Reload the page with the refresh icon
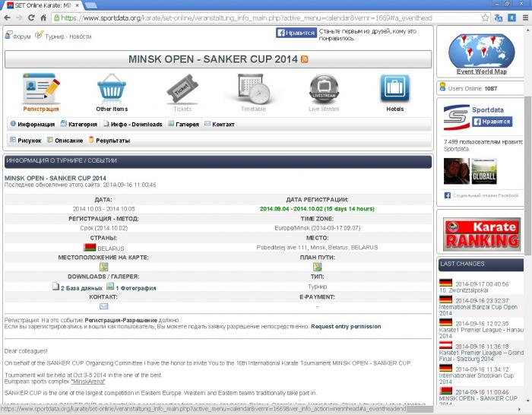532x415 pixels. pos(31,18)
